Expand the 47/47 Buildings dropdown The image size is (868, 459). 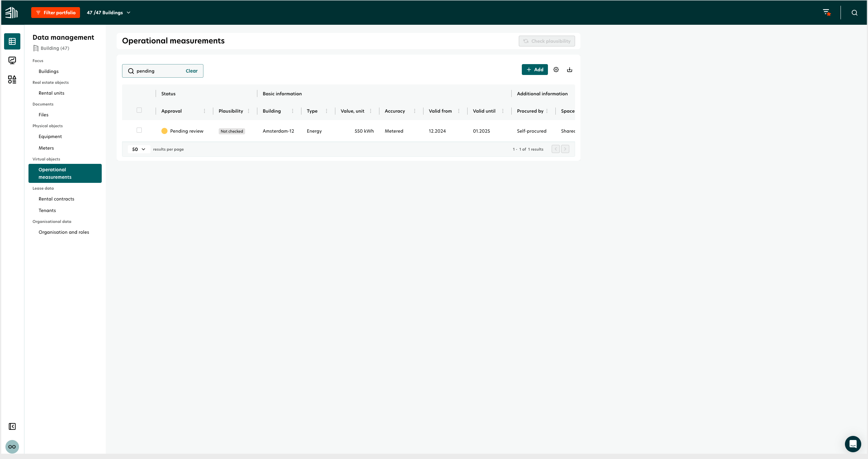(108, 13)
